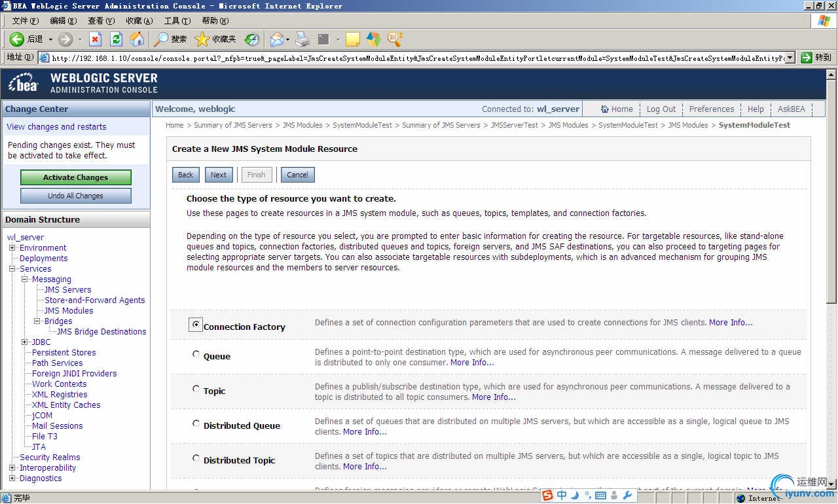The height and width of the screenshot is (504, 838).
Task: Click the Messenger toolbar icon
Action: [x=373, y=39]
